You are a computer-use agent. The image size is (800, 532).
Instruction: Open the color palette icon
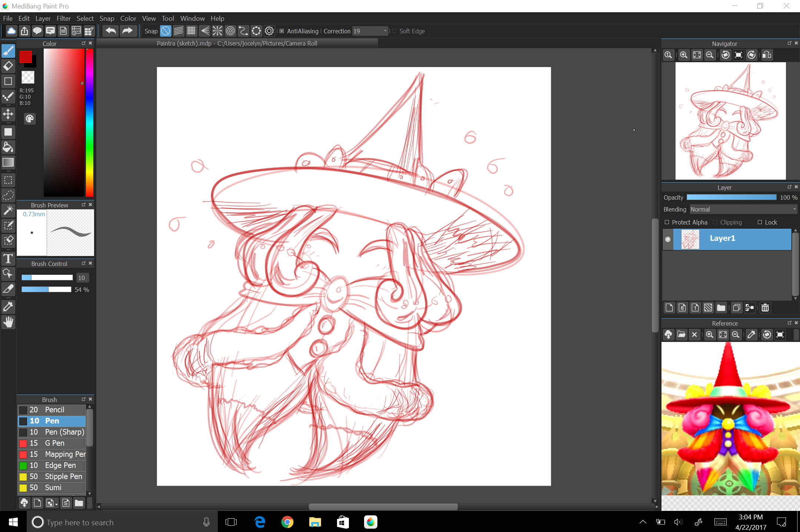pos(30,119)
